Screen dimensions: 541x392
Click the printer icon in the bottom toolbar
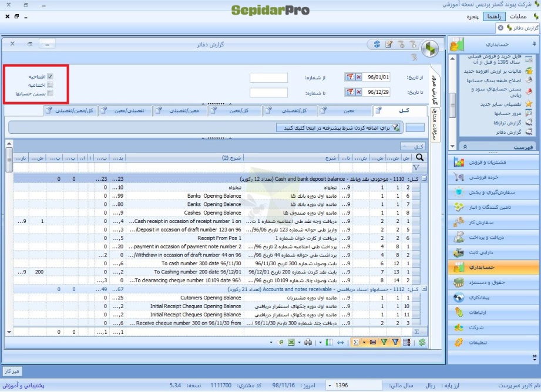point(308,342)
